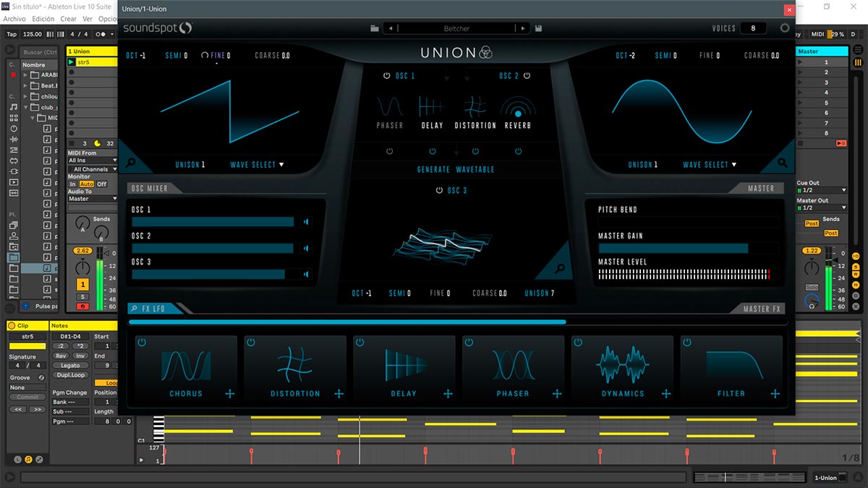Click the Voices number field

pos(753,28)
